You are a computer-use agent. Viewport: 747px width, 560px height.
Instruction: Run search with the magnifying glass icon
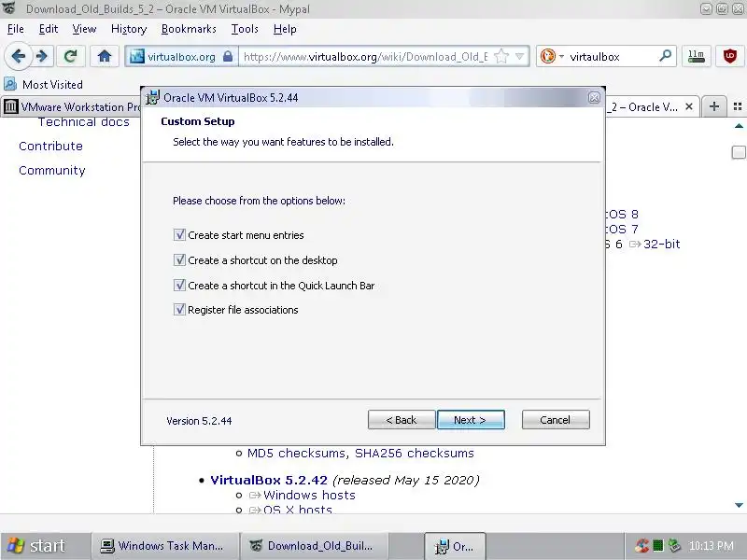(x=666, y=56)
